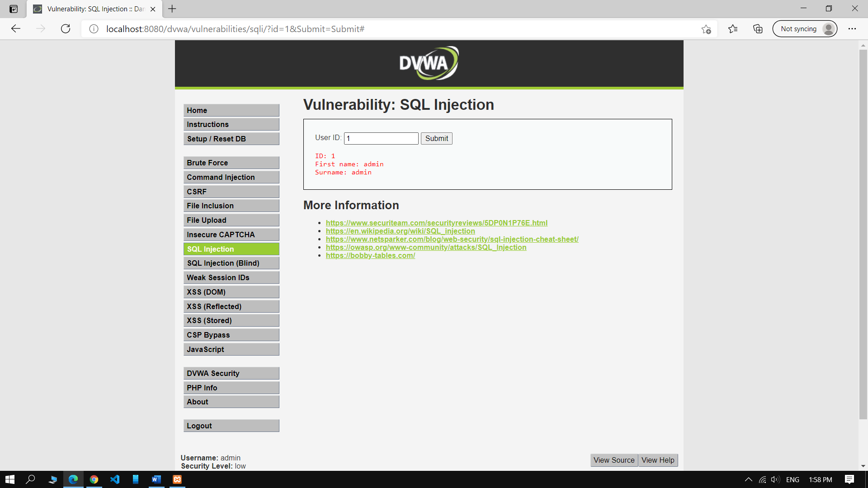Click the View Source button
Screen dimensions: 868x488
pos(614,460)
